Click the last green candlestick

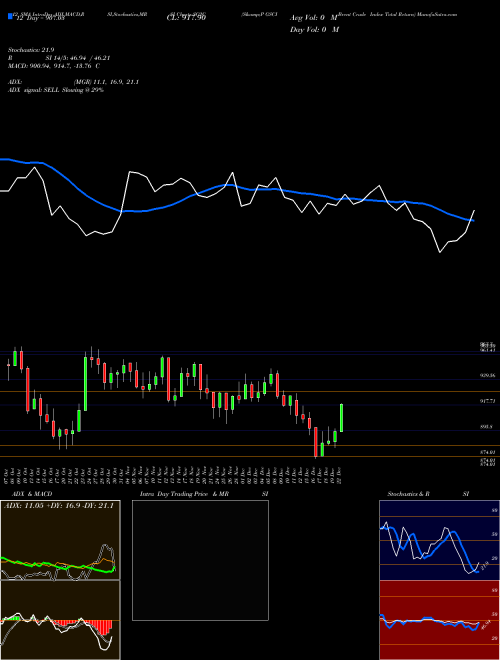(x=342, y=418)
